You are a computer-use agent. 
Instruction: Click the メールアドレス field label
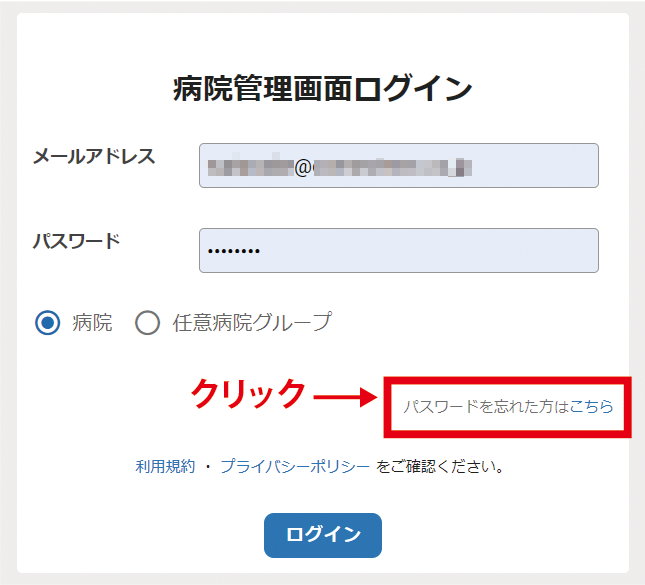94,156
